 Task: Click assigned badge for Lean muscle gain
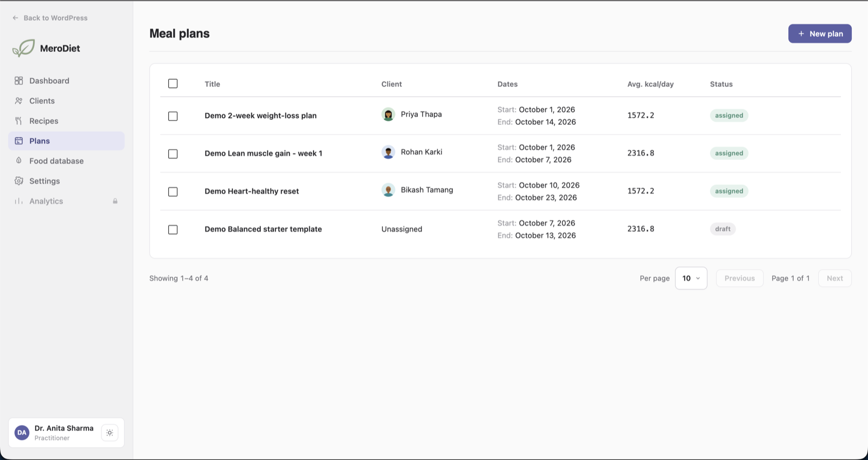[x=729, y=154]
